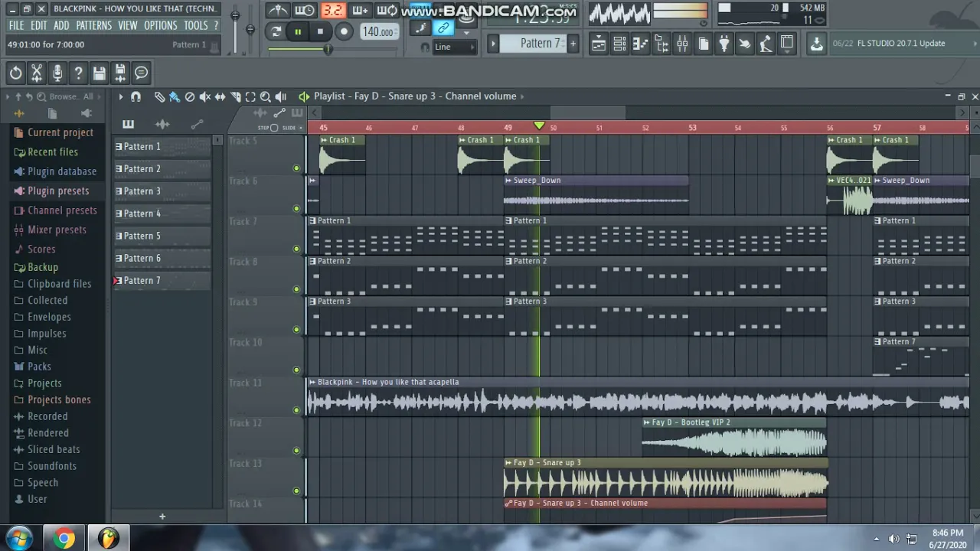Open the VIEW menu

pyautogui.click(x=127, y=25)
